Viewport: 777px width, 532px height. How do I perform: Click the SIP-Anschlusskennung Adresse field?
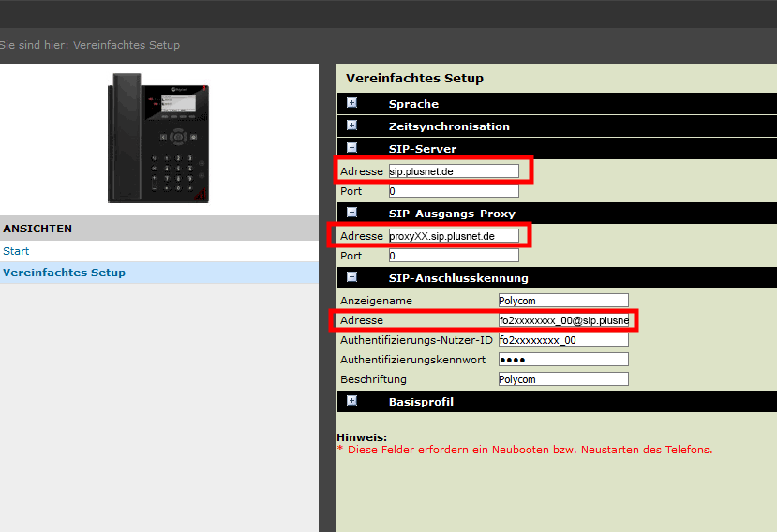pyautogui.click(x=563, y=320)
